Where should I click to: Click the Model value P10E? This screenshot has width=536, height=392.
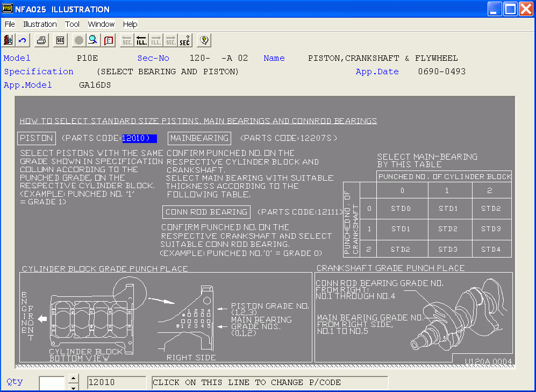tap(88, 58)
